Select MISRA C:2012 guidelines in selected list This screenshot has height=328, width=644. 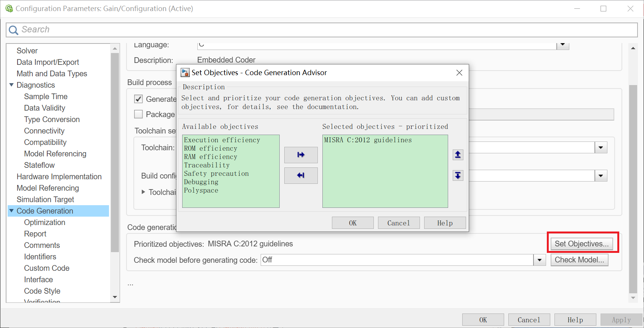tap(368, 140)
